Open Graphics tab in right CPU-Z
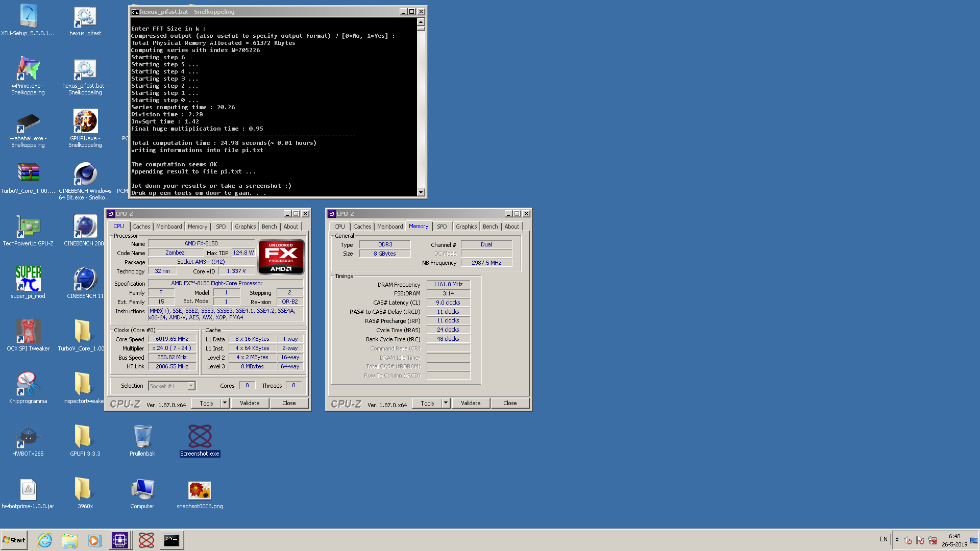 pyautogui.click(x=467, y=227)
